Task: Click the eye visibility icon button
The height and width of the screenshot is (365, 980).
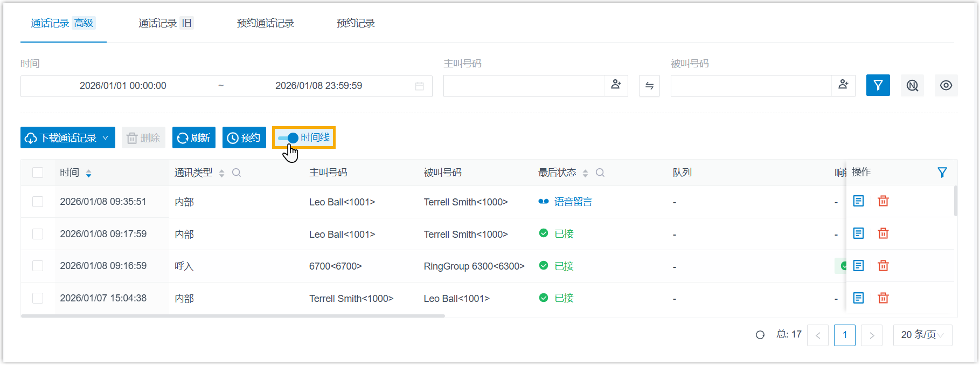Action: [946, 85]
